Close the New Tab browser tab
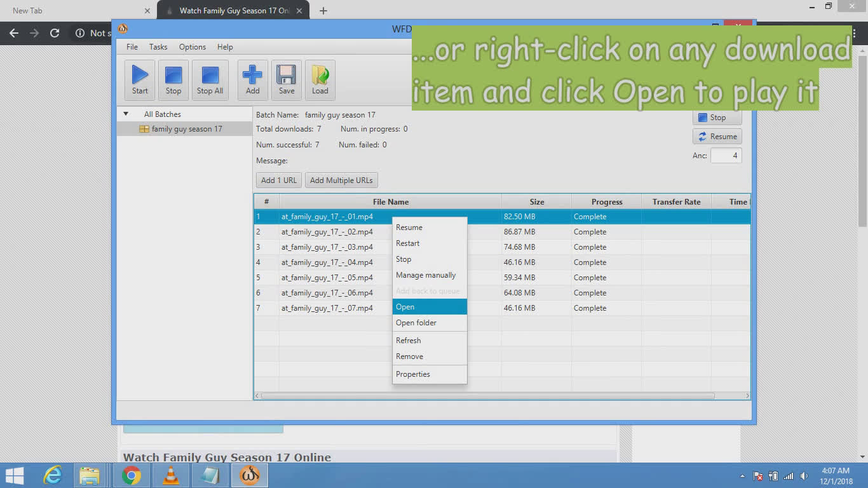Viewport: 868px width, 488px height. click(x=147, y=11)
